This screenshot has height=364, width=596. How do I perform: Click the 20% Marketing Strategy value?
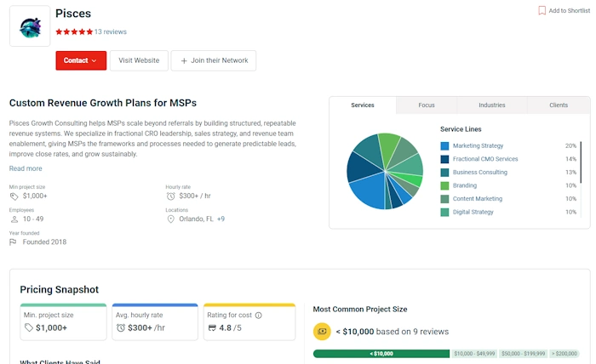(x=570, y=145)
